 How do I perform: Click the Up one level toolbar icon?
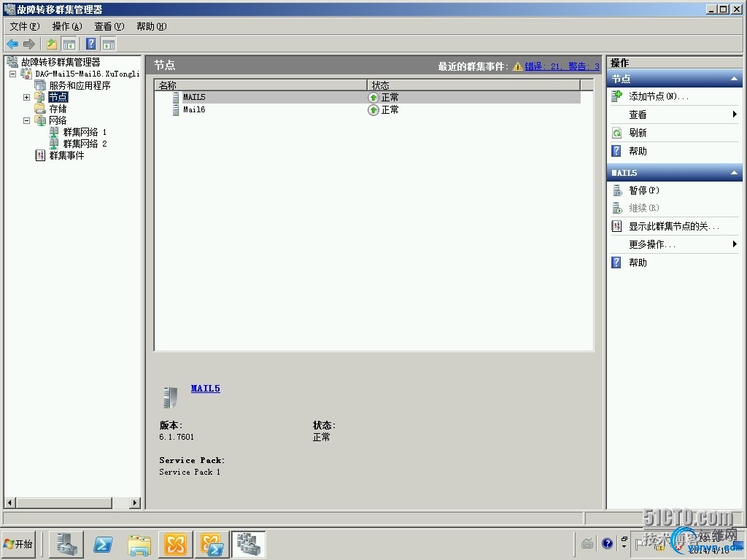(52, 44)
